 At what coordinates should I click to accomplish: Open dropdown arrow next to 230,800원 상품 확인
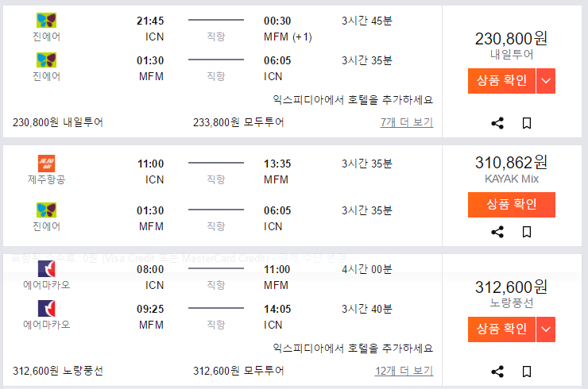click(x=546, y=81)
